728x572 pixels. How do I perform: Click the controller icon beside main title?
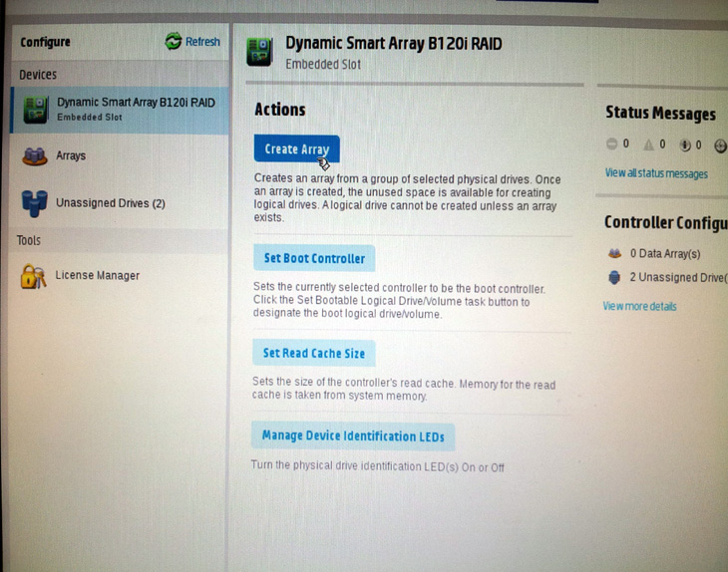[259, 52]
